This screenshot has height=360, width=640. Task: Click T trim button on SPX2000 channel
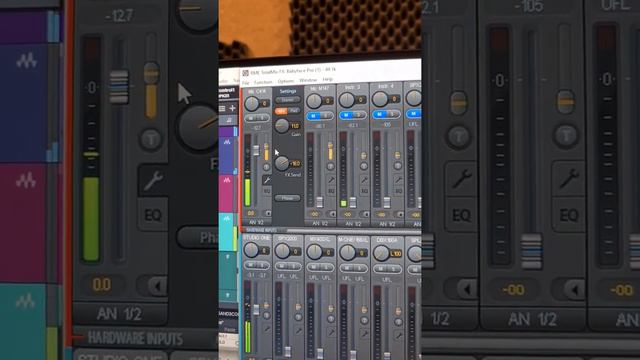point(298,317)
